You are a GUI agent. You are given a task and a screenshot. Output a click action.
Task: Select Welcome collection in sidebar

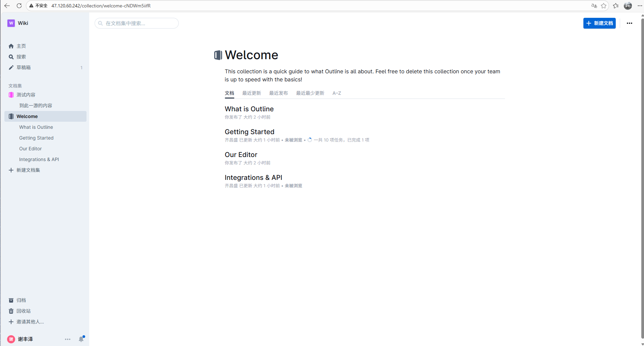coord(45,116)
